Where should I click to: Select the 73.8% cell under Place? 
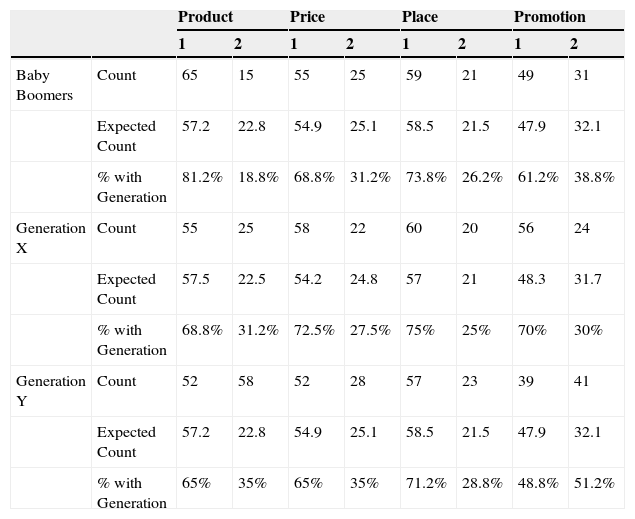[x=425, y=178]
